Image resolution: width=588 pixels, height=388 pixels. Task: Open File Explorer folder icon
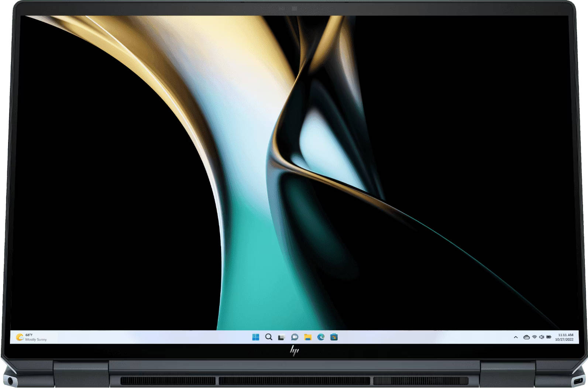click(x=308, y=337)
